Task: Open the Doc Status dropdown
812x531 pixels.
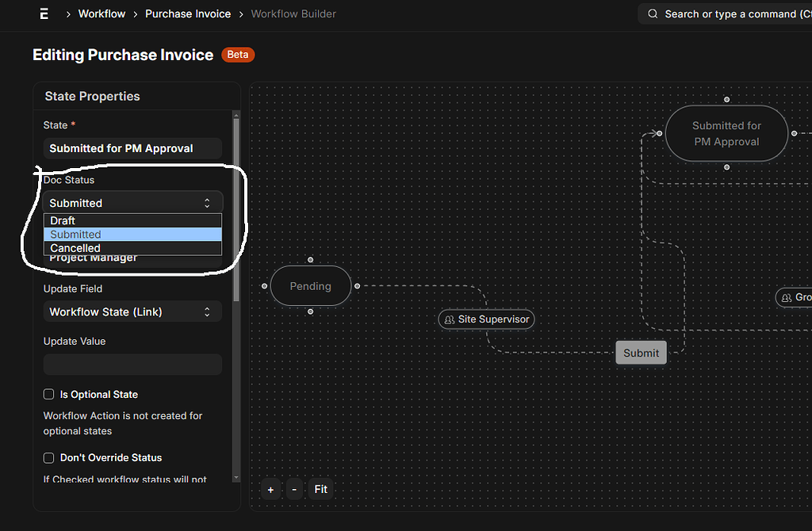Action: coord(132,203)
